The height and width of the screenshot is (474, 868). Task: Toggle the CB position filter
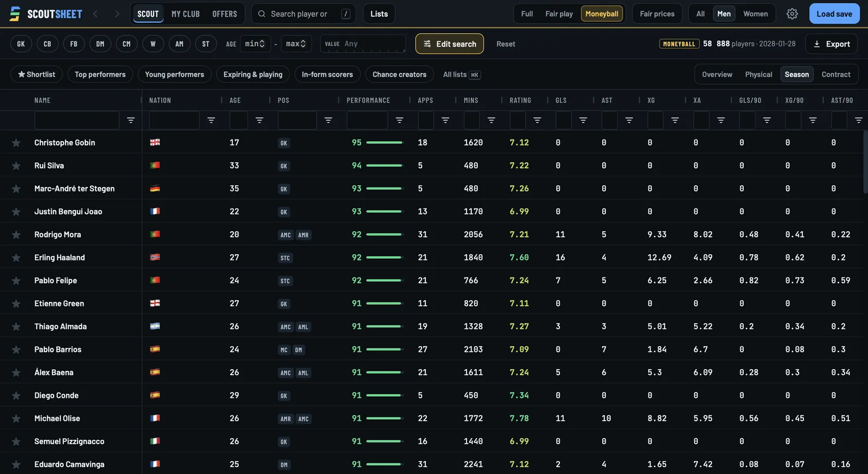point(47,44)
